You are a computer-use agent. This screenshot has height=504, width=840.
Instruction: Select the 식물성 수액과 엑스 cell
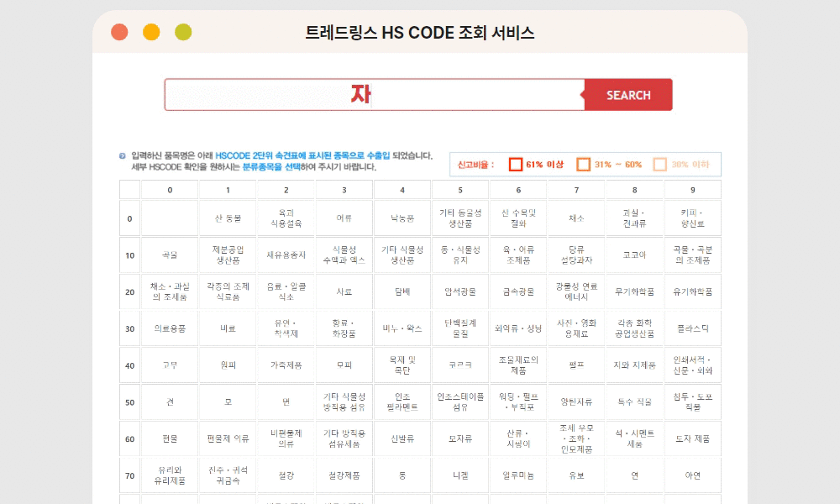pyautogui.click(x=344, y=255)
